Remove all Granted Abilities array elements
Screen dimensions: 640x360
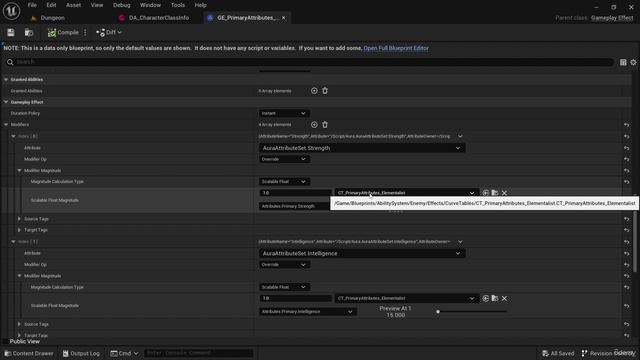click(325, 91)
